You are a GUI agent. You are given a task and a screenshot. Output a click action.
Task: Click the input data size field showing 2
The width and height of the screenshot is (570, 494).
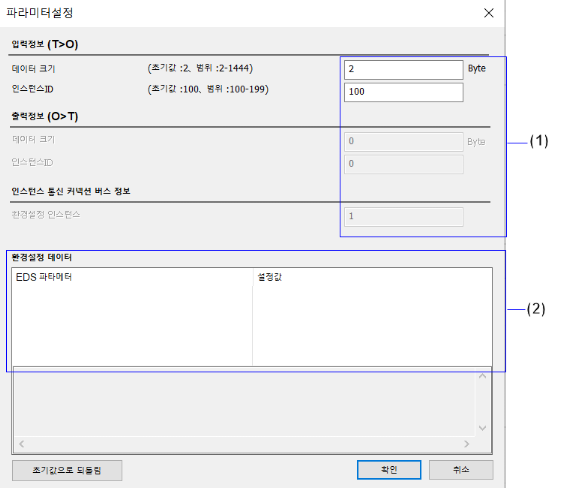(x=404, y=69)
